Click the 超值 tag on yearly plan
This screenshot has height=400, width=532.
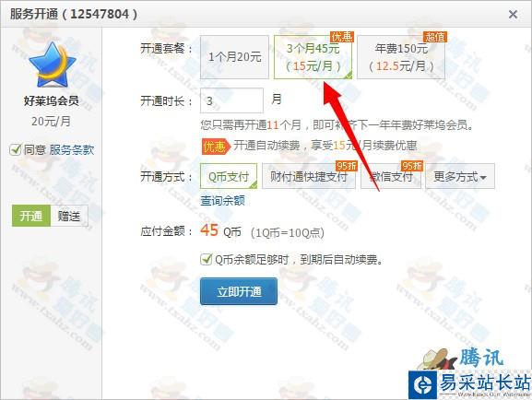click(434, 37)
